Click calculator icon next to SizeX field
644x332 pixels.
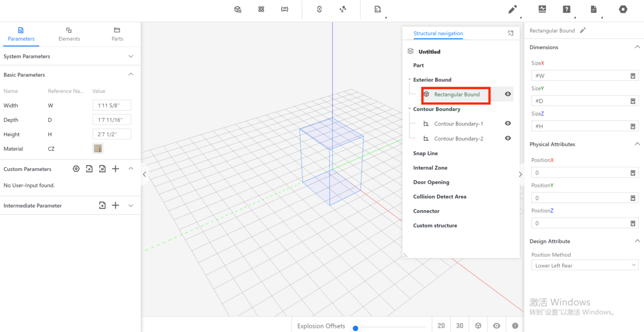pos(633,76)
